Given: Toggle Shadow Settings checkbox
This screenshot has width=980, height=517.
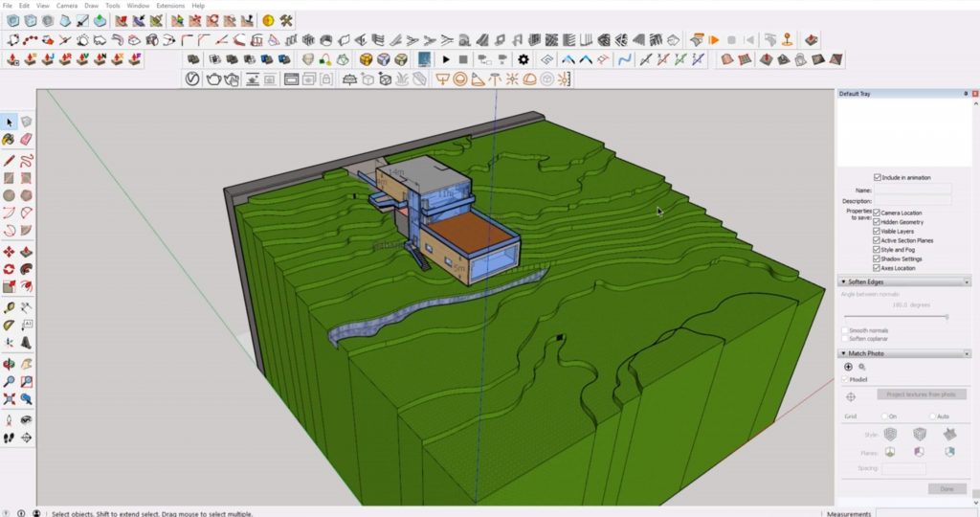Looking at the screenshot, I should point(877,258).
